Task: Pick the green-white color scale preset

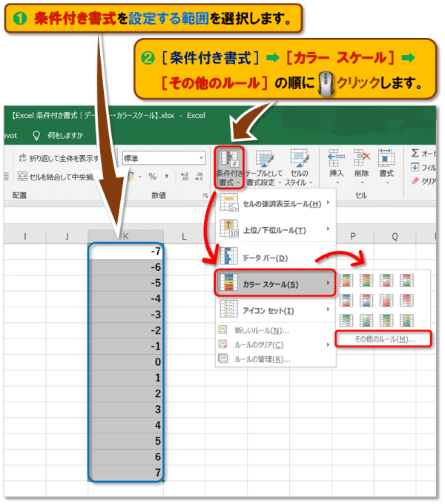Action: tap(346, 321)
